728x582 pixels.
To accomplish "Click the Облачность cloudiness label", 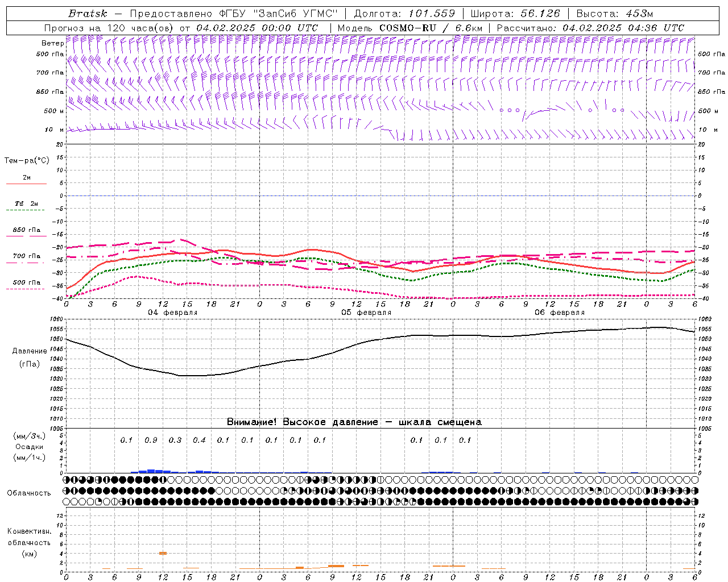I will click(x=29, y=493).
